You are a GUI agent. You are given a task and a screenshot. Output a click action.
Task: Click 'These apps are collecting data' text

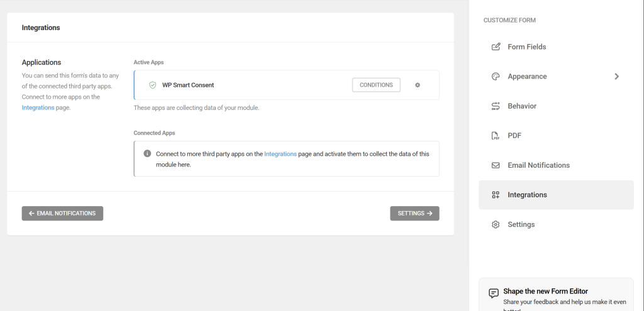coord(196,108)
